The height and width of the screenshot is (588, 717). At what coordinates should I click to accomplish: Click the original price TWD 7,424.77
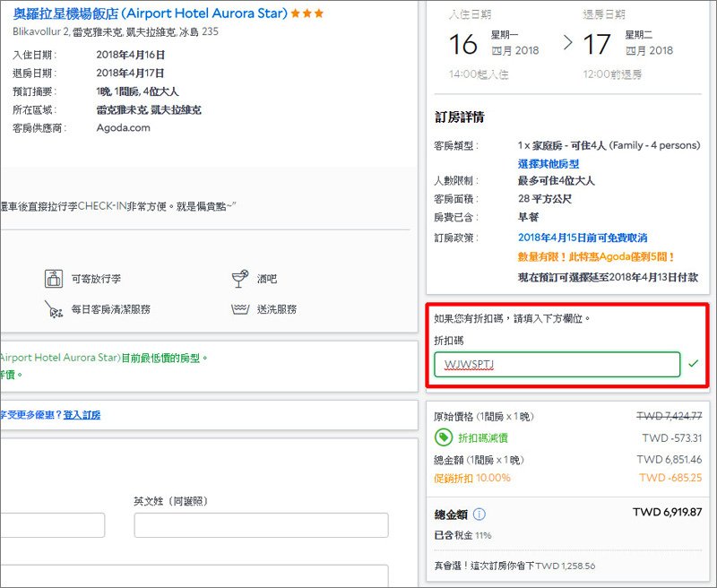click(669, 416)
